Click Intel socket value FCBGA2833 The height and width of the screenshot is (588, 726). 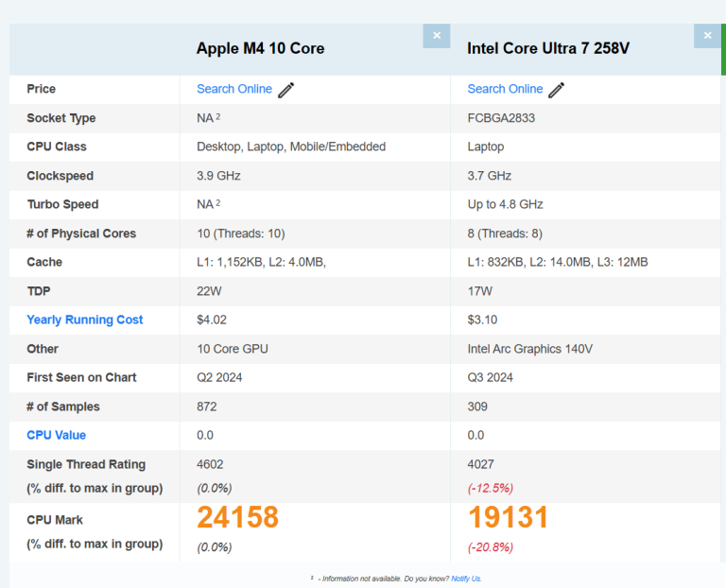click(x=501, y=118)
